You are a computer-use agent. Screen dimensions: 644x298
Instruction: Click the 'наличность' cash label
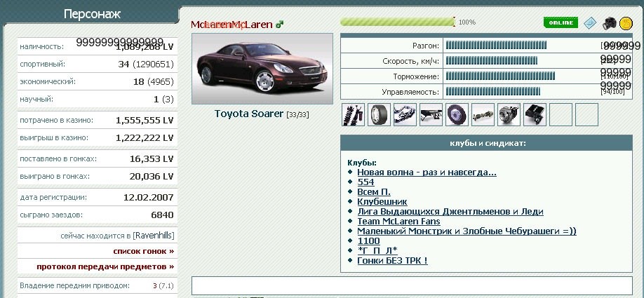pyautogui.click(x=41, y=47)
